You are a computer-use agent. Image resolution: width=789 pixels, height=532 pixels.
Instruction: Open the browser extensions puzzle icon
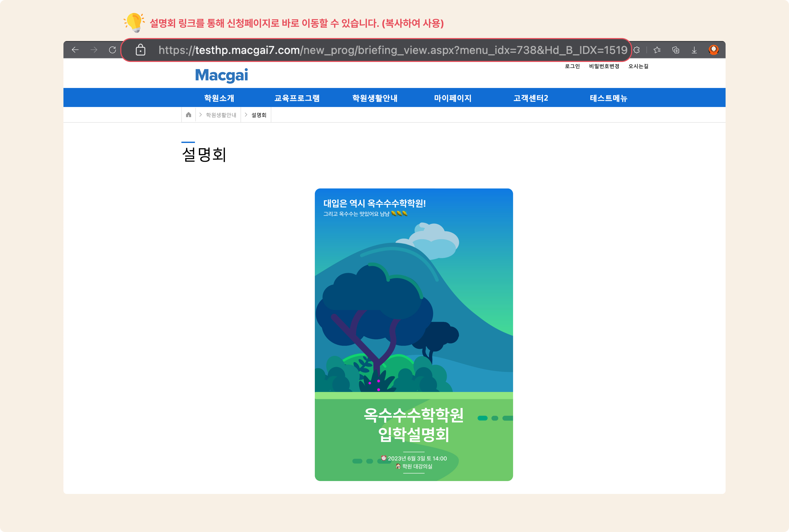(637, 50)
